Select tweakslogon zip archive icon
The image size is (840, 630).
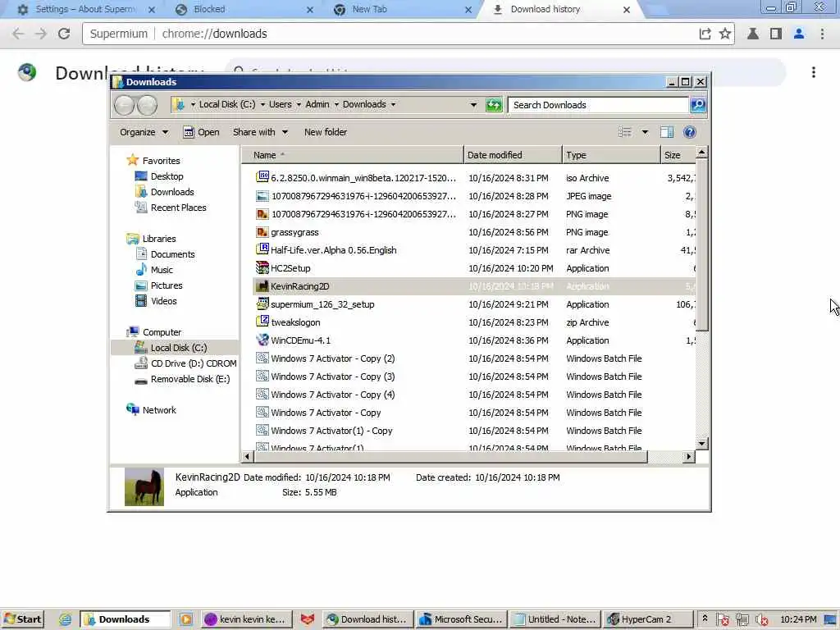point(262,322)
